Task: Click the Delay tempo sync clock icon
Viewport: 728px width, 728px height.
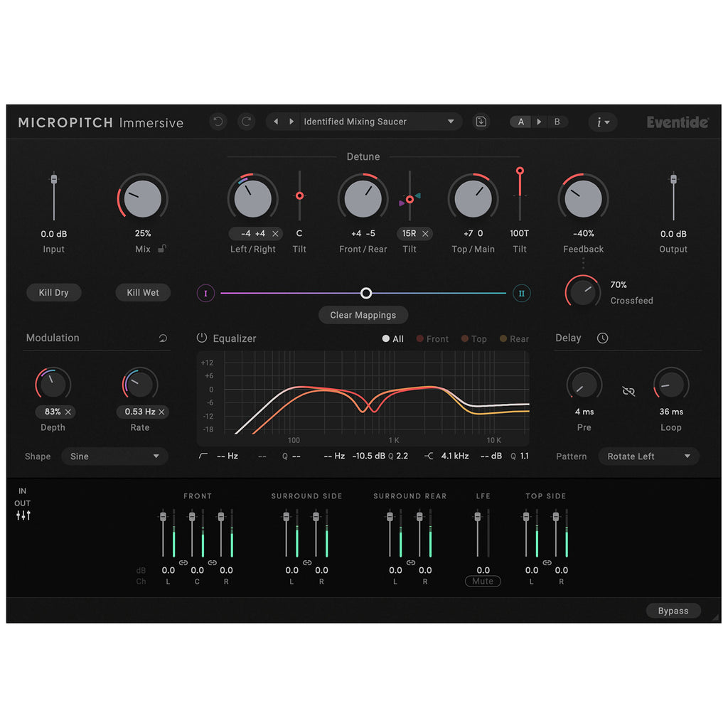Action: pyautogui.click(x=602, y=338)
